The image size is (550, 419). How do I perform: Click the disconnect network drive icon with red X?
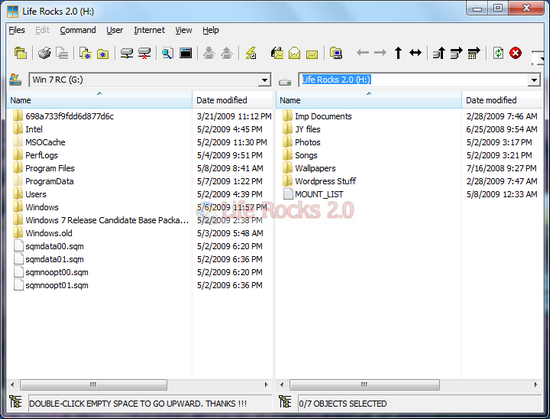pos(144,53)
